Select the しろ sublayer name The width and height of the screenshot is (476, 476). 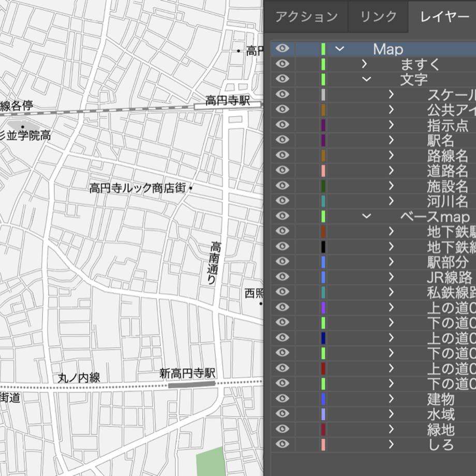coord(440,445)
